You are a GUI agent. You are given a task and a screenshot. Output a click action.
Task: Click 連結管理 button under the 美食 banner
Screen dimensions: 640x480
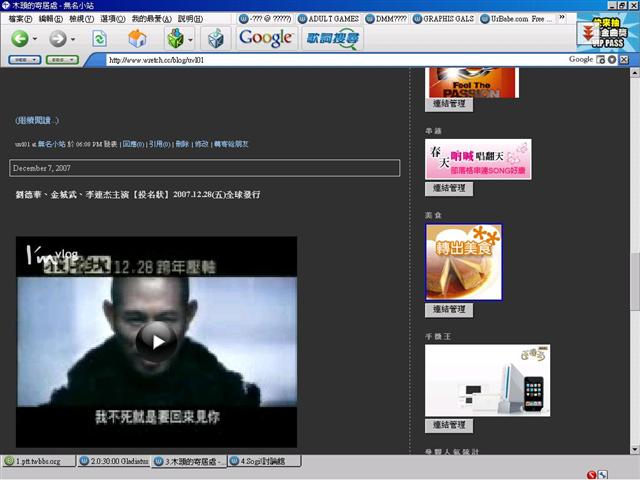coord(449,310)
